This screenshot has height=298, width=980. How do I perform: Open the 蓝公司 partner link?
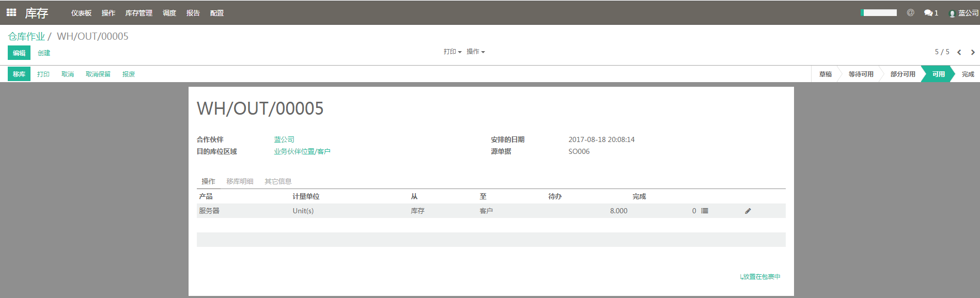coord(284,139)
